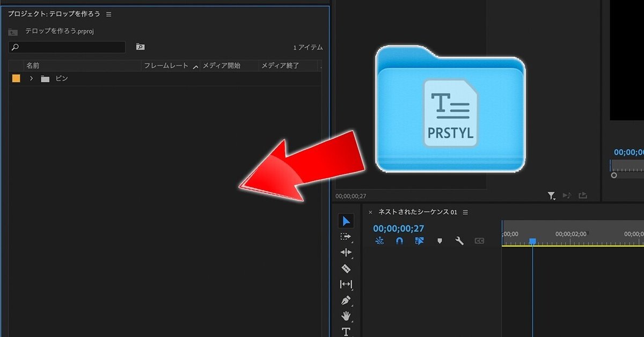Click the Program monitor playhead marker
644x337 pixels.
click(x=610, y=165)
